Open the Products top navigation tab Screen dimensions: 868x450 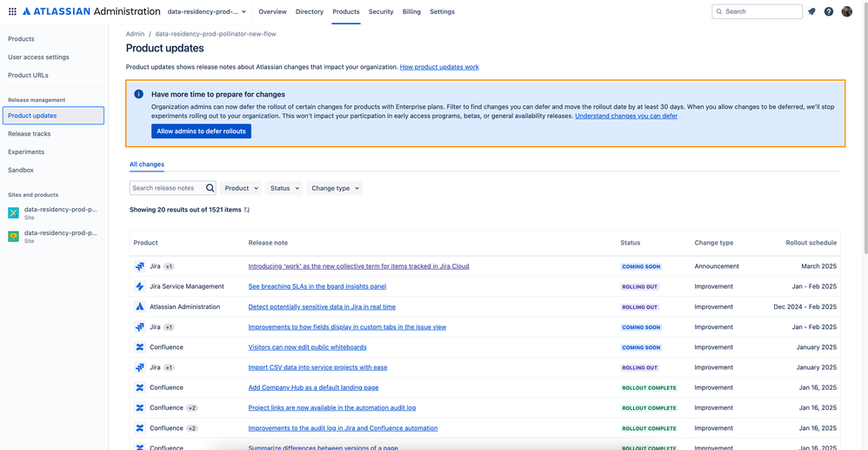click(346, 11)
